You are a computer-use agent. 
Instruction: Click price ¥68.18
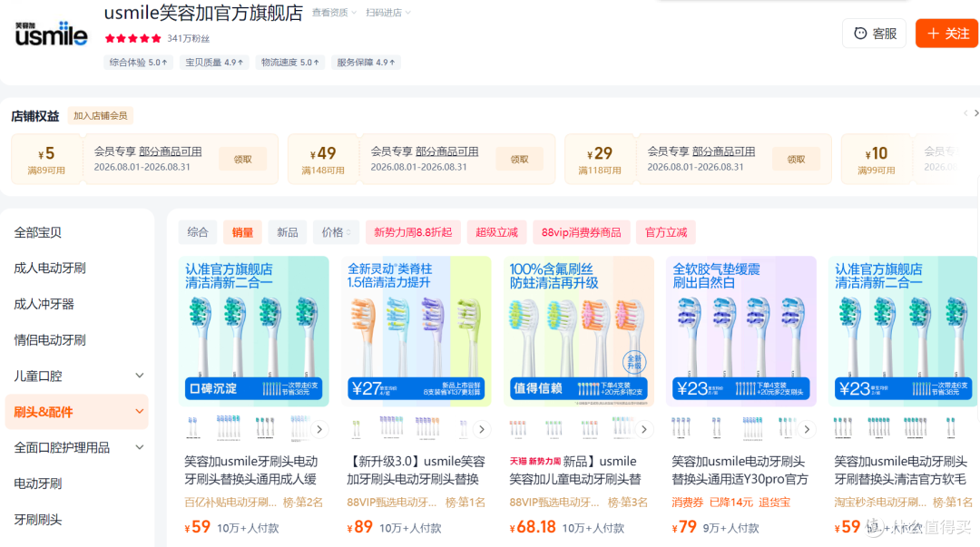click(533, 527)
